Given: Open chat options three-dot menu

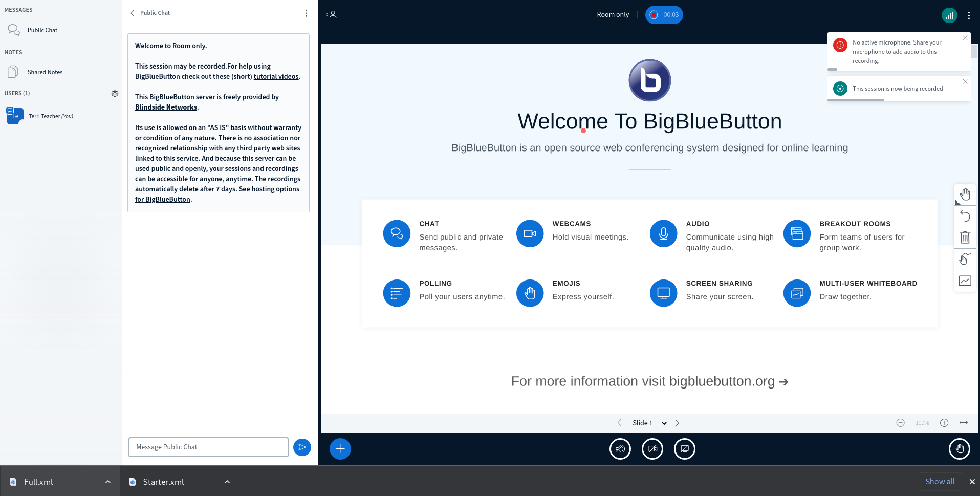Looking at the screenshot, I should (x=306, y=13).
